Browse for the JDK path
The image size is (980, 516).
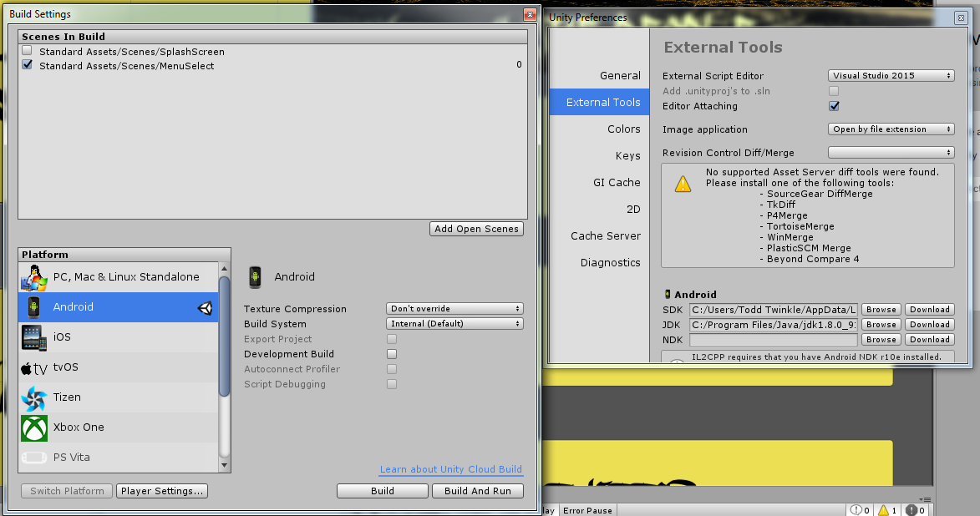pyautogui.click(x=881, y=325)
